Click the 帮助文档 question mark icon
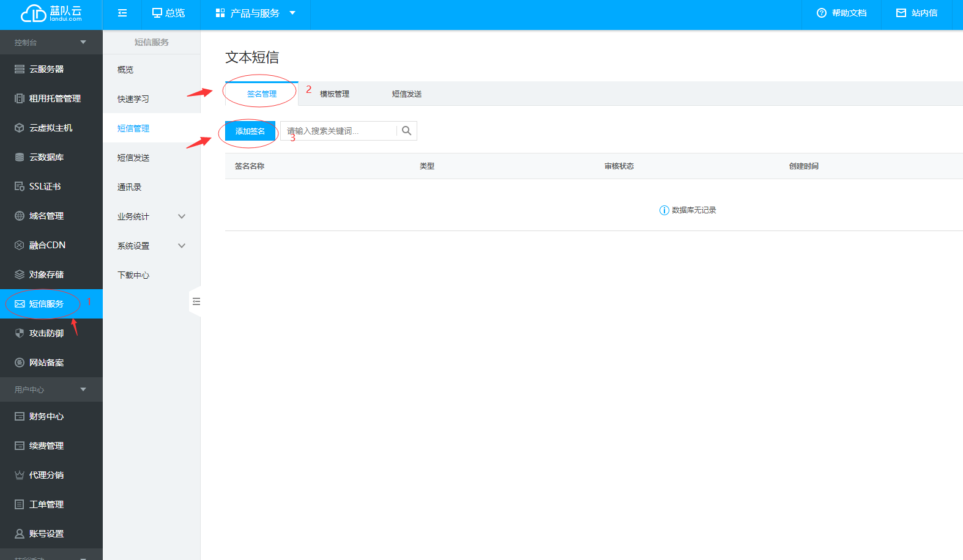Image resolution: width=963 pixels, height=560 pixels. [822, 13]
